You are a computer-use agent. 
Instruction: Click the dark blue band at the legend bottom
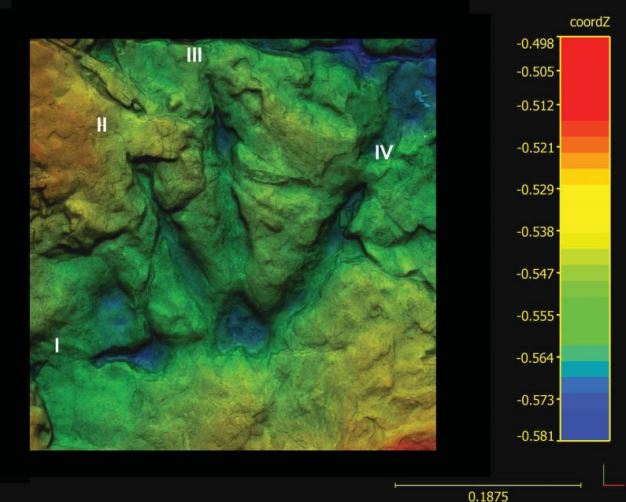tap(584, 415)
